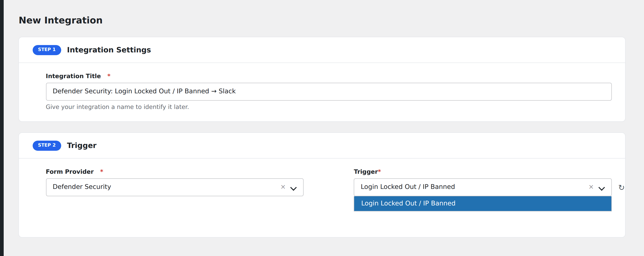Clear the Trigger selection with X
The width and height of the screenshot is (644, 256).
pos(591,187)
